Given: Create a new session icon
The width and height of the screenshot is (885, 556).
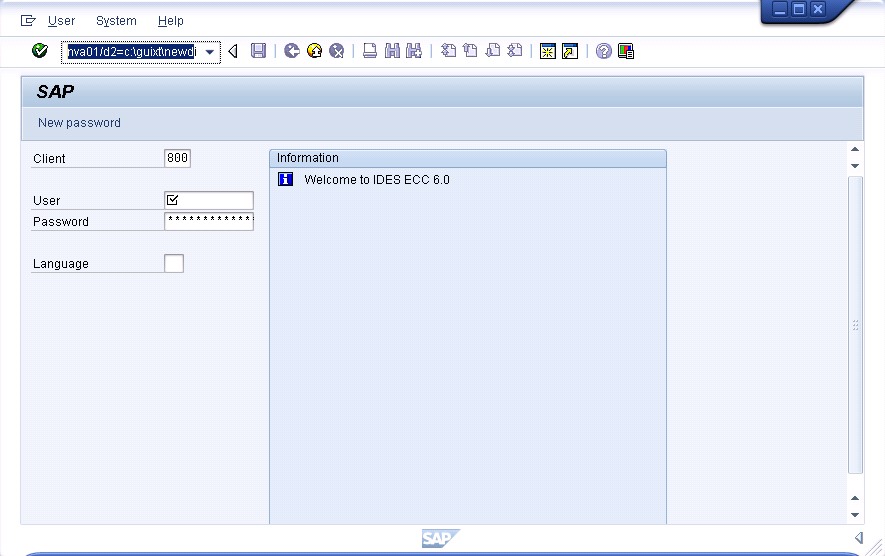Looking at the screenshot, I should 547,51.
